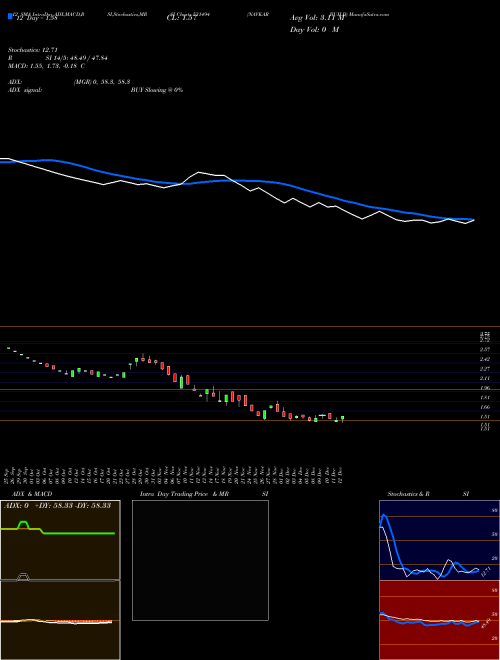Click the 2.42 price axis label

(x=485, y=359)
